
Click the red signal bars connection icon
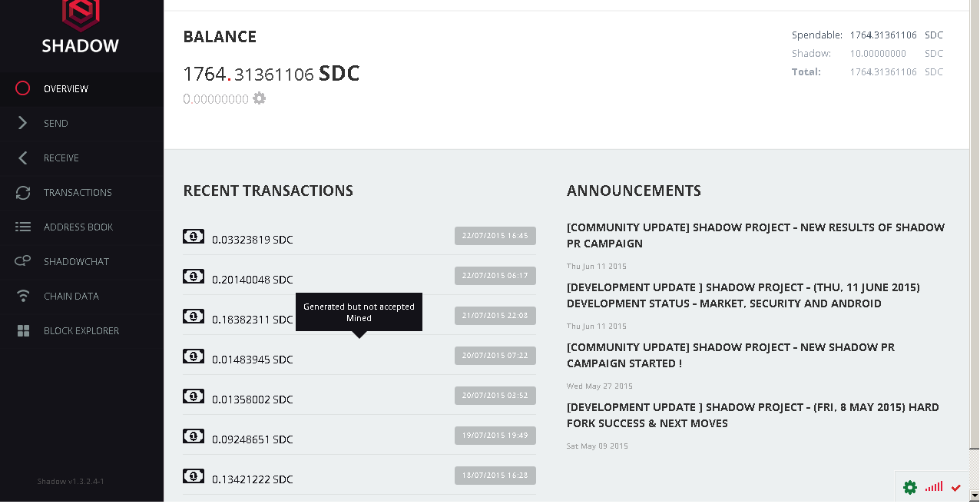[x=933, y=487]
